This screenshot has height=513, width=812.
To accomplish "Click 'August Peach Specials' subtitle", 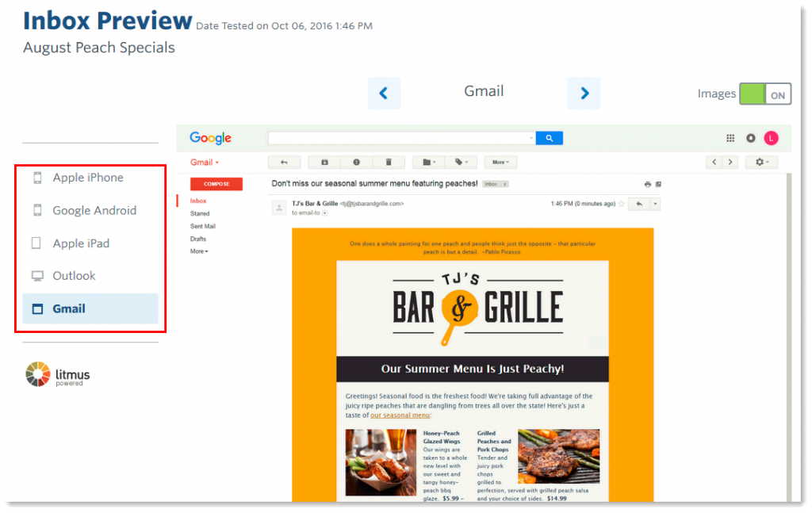I will (99, 48).
